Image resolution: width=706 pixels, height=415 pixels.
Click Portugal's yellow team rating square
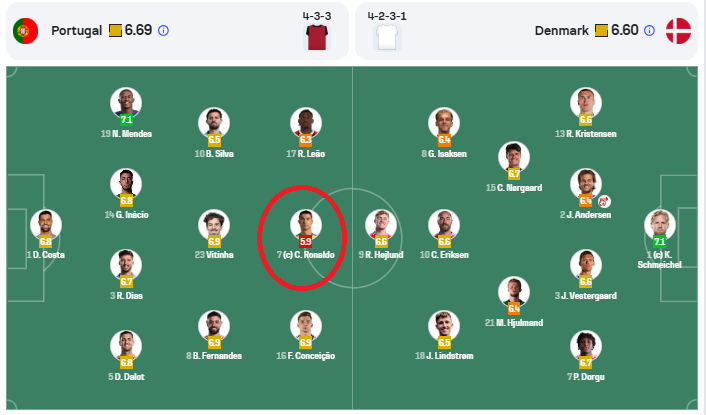pos(115,31)
